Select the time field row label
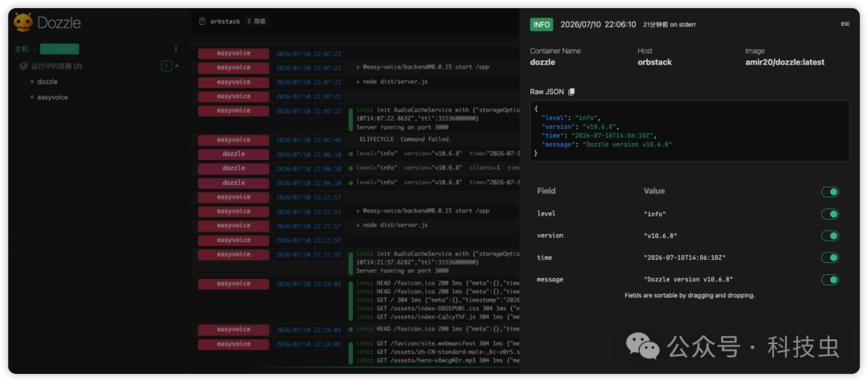The height and width of the screenshot is (382, 868). pos(545,257)
